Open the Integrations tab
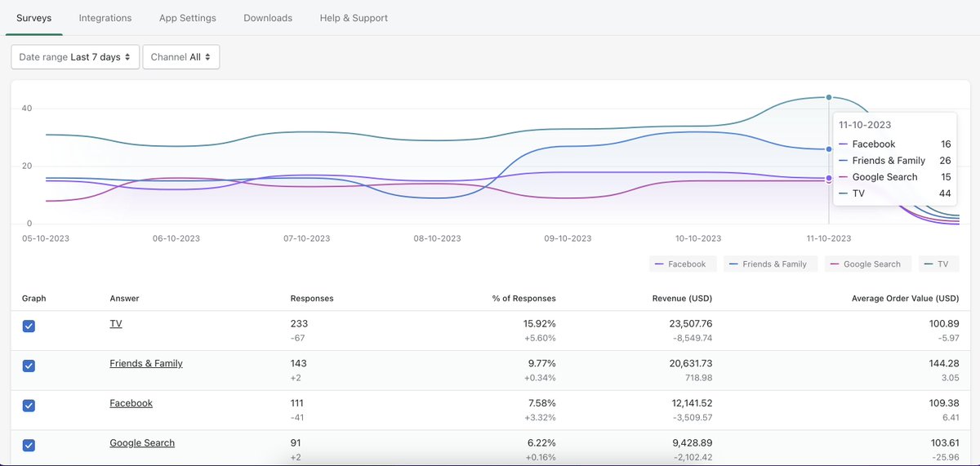This screenshot has width=980, height=466. (x=105, y=17)
